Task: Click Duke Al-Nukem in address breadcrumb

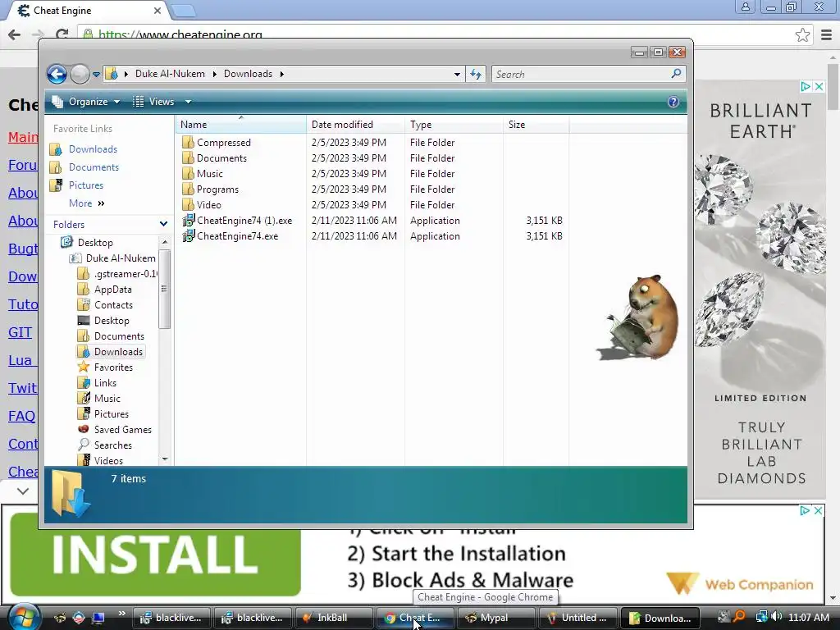Action: coord(170,74)
